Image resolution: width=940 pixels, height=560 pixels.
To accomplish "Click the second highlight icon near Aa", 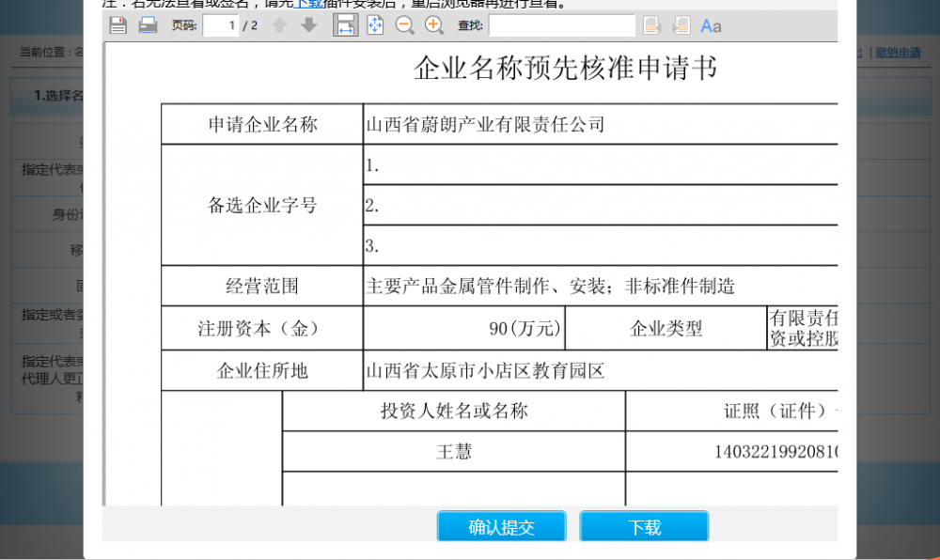I will pos(681,25).
